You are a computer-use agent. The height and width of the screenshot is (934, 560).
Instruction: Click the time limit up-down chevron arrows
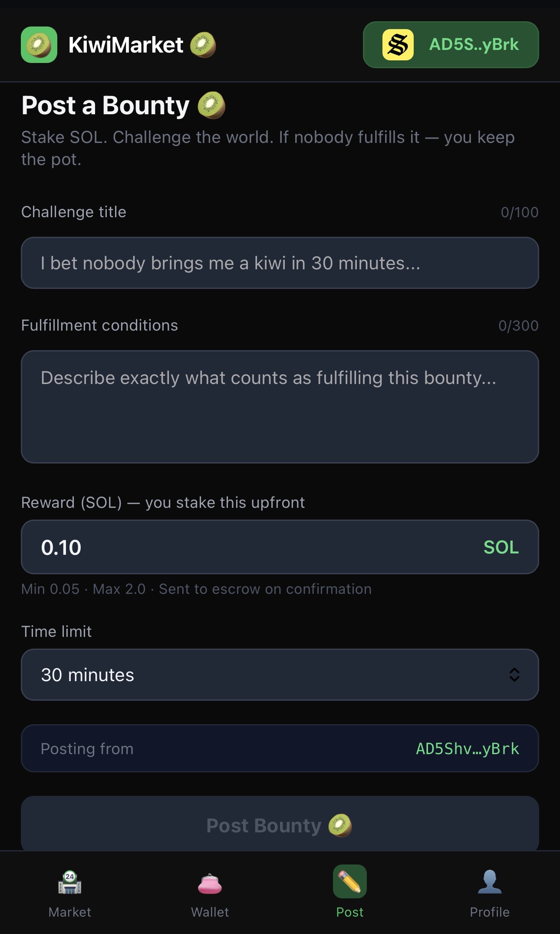click(x=514, y=675)
